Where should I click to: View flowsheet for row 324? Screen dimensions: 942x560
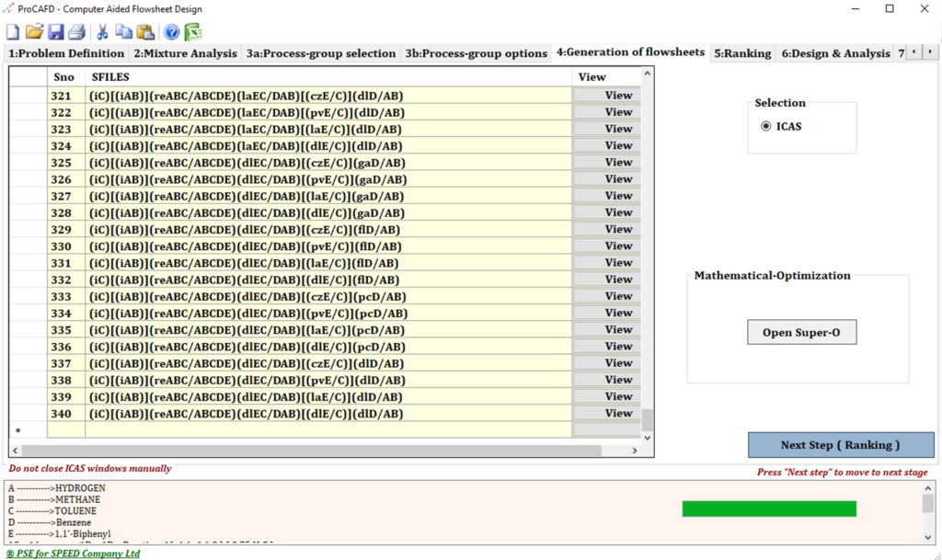607,145
